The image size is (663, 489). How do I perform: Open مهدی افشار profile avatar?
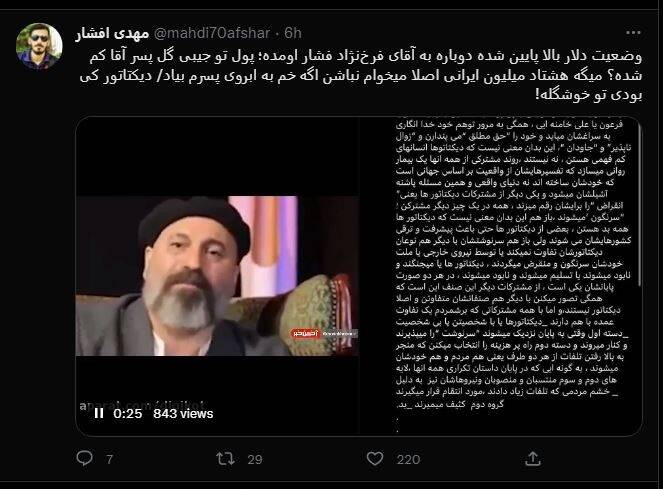39,46
